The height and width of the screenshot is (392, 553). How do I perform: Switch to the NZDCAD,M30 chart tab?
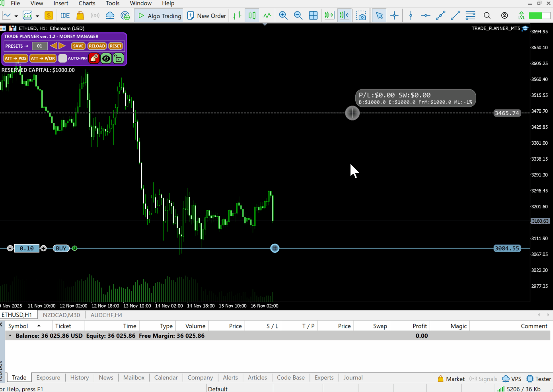click(61, 315)
